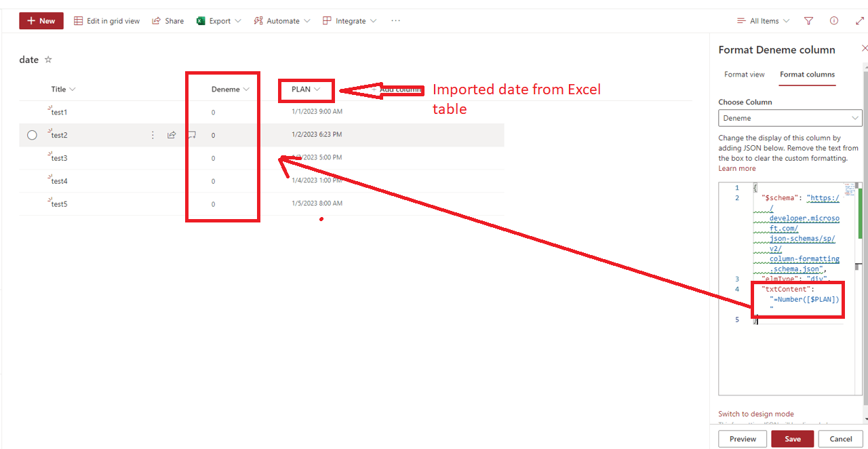
Task: Open the test3 list item
Action: [60, 158]
